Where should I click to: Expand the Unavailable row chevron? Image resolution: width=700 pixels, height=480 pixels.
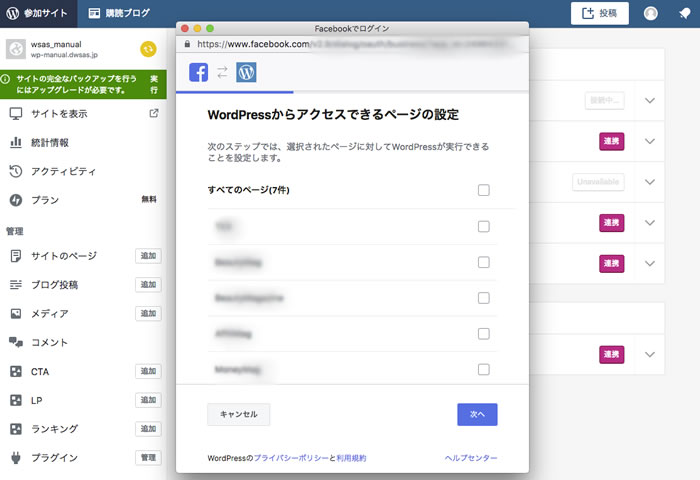tap(650, 182)
